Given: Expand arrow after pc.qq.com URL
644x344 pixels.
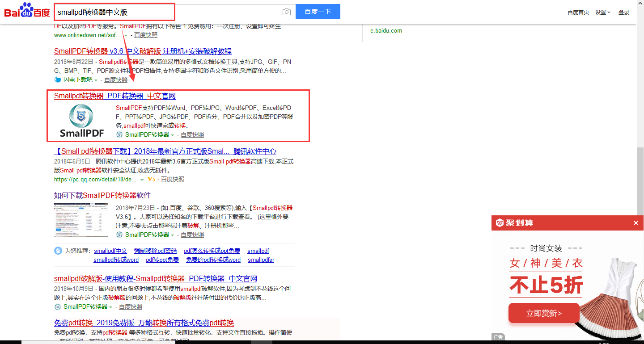Looking at the screenshot, I should coord(142,180).
